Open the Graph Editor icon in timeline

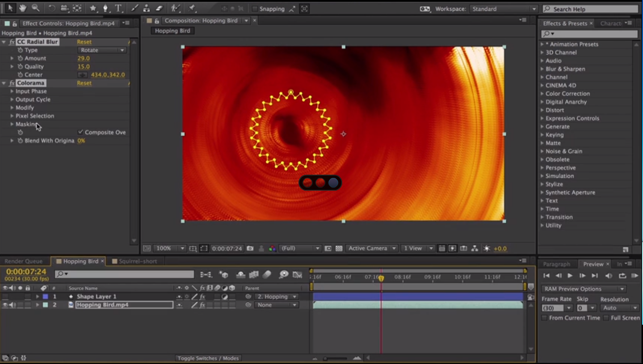point(297,275)
